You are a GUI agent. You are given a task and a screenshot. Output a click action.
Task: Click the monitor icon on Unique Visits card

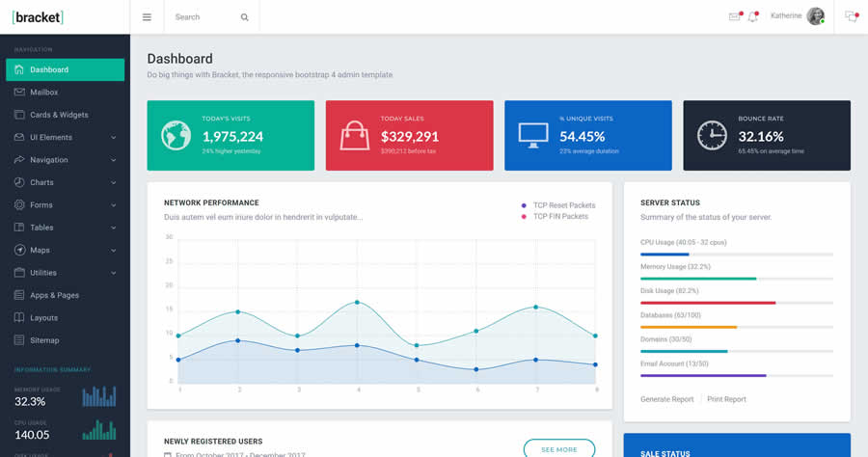(x=533, y=136)
